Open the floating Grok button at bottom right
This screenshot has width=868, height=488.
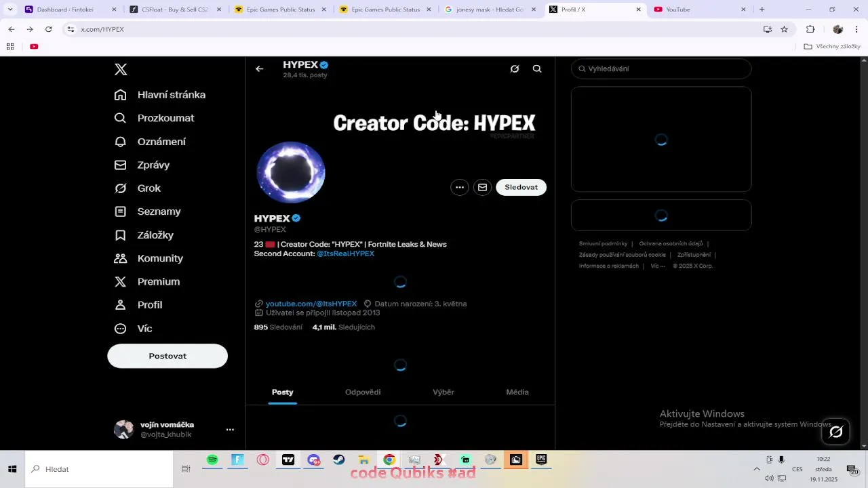pyautogui.click(x=835, y=431)
